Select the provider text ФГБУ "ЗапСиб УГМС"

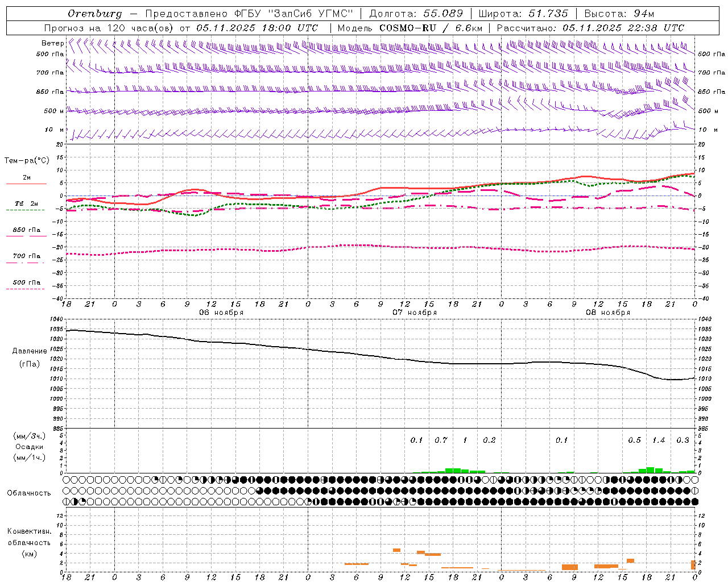[295, 14]
